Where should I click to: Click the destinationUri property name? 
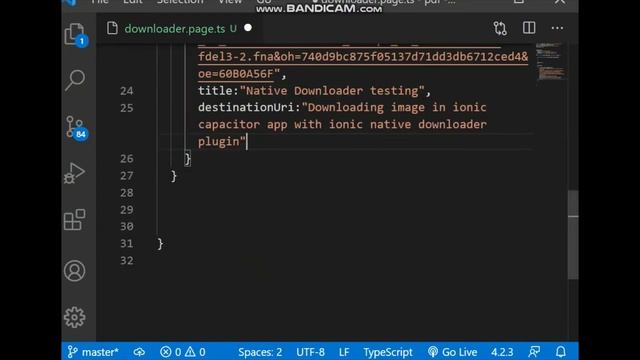[246, 107]
